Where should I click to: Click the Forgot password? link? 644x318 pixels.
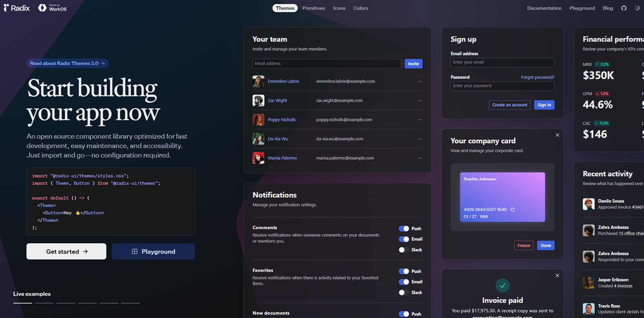[538, 77]
